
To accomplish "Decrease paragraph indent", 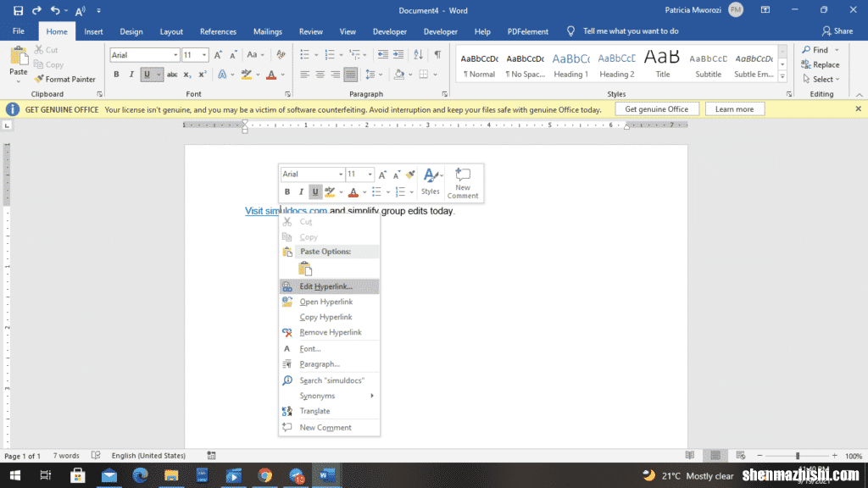I will pyautogui.click(x=382, y=54).
